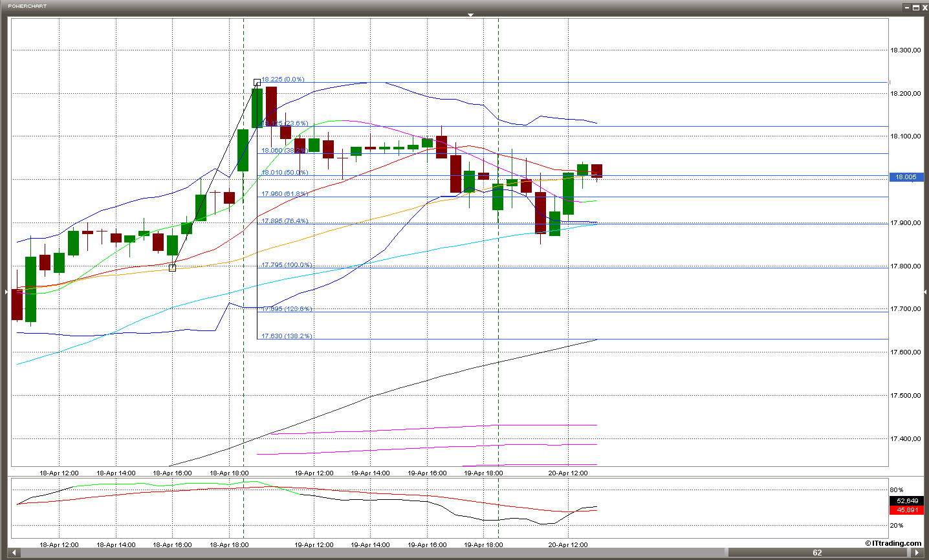Click the 20% level on indicator axis
This screenshot has height=560, width=929.
click(897, 525)
